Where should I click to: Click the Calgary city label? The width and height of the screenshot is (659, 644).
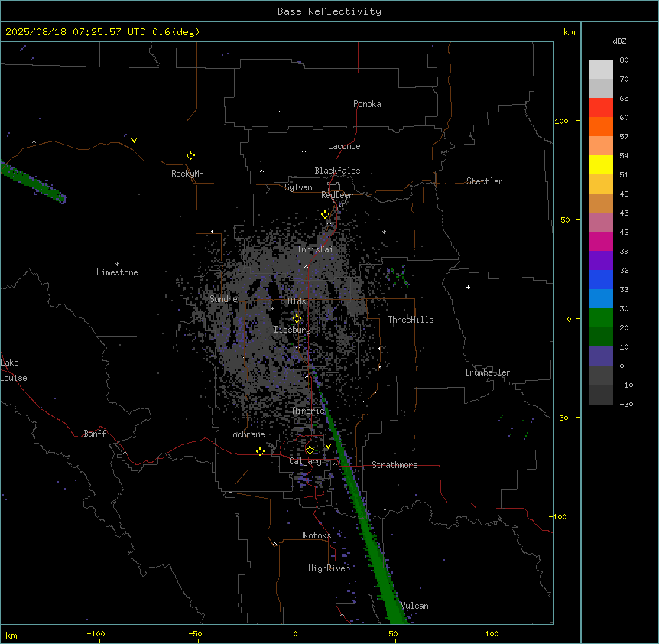point(305,461)
